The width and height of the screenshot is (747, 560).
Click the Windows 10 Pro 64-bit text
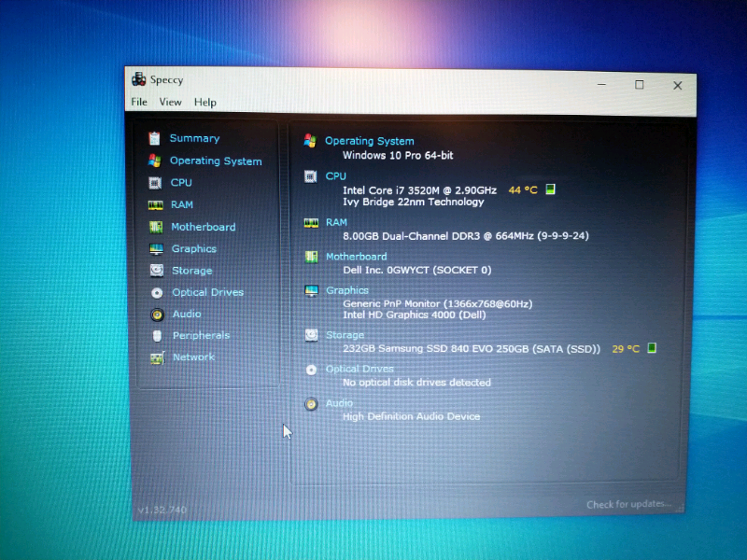[x=398, y=155]
